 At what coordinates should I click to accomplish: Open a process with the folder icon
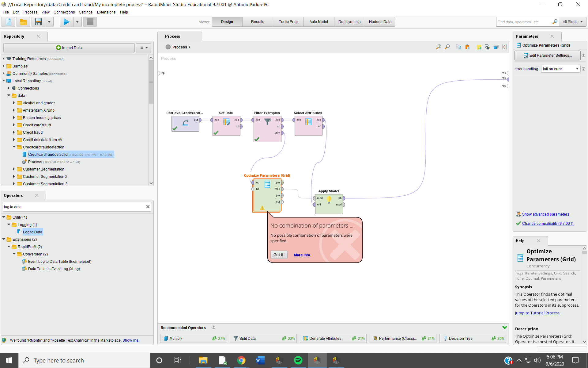23,22
